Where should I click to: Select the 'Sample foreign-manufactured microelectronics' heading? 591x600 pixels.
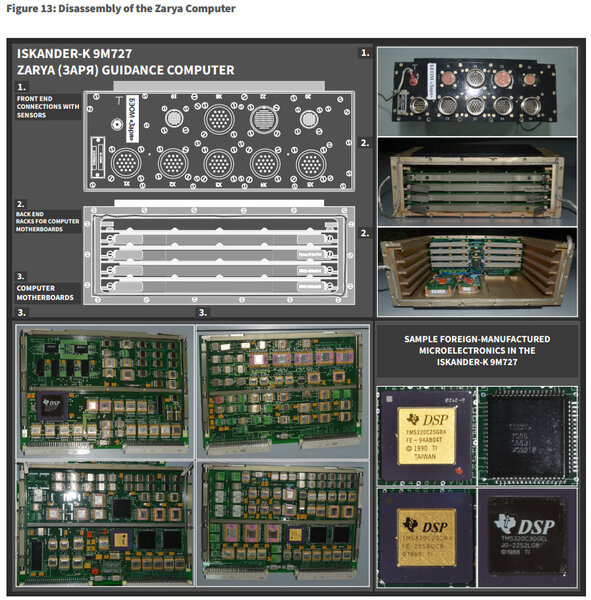[x=477, y=351]
